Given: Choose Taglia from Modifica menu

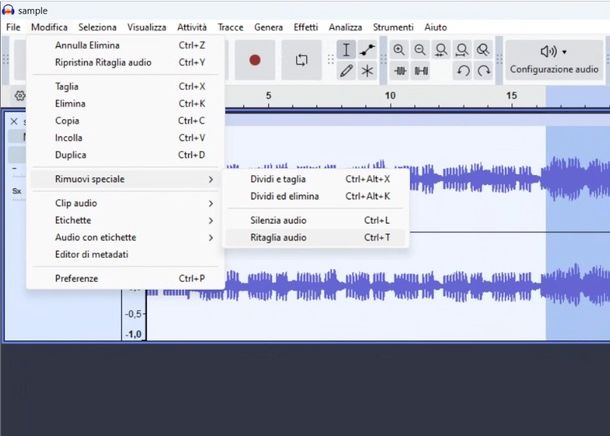Looking at the screenshot, I should 125,86.
